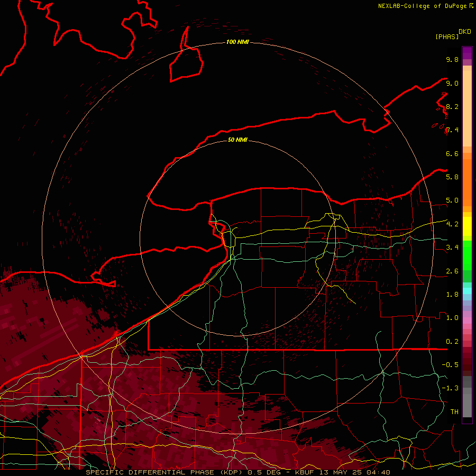Click the TH threshold label on the scale

tap(454, 412)
